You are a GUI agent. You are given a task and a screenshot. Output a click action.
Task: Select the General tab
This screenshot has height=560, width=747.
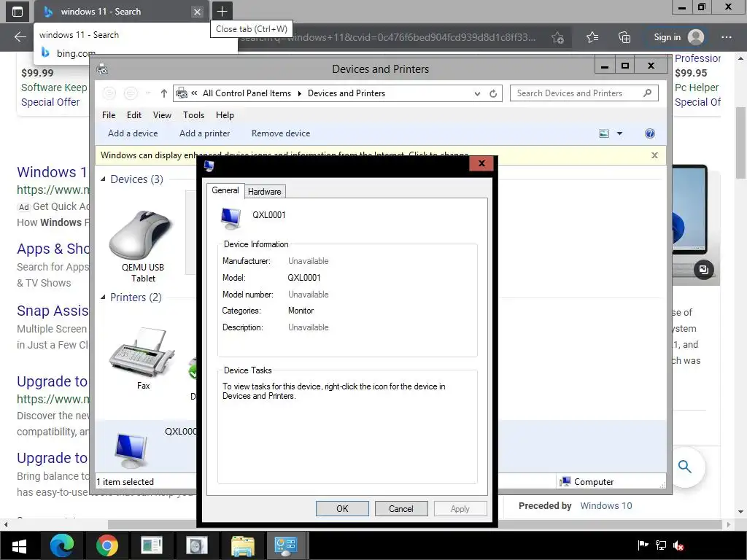pyautogui.click(x=225, y=190)
